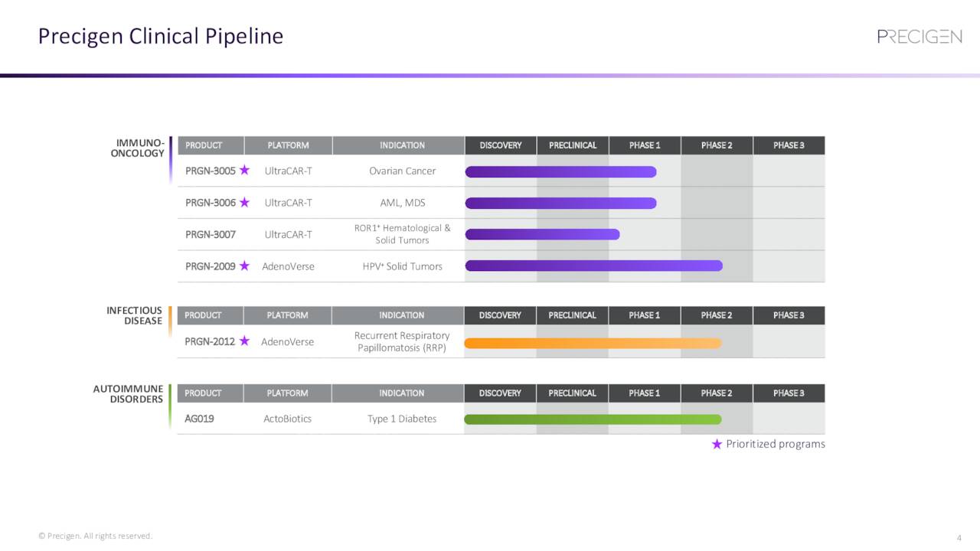Click the slide title Precigen Clinical Pipeline
This screenshot has width=980, height=551.
(x=161, y=36)
